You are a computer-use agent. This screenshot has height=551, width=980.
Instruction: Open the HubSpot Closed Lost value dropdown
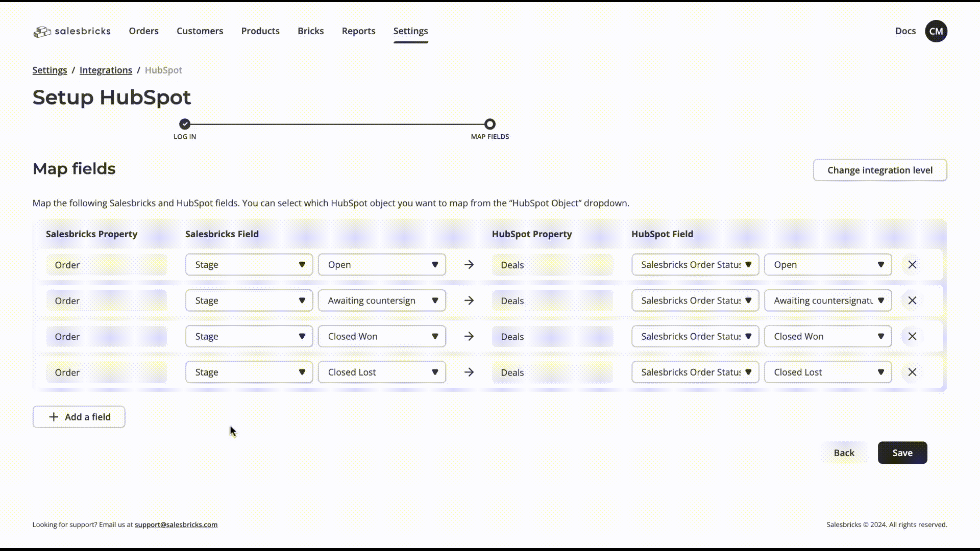pos(827,372)
